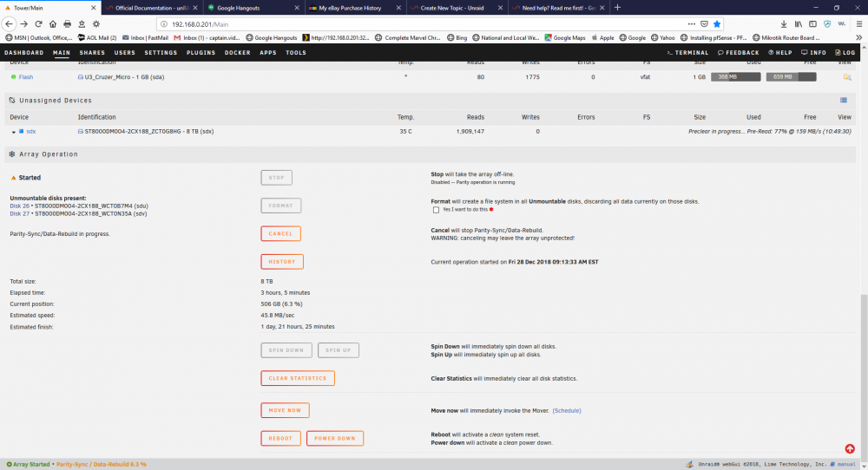Click Help in the header bar
The width and height of the screenshot is (868, 470).
[x=780, y=53]
